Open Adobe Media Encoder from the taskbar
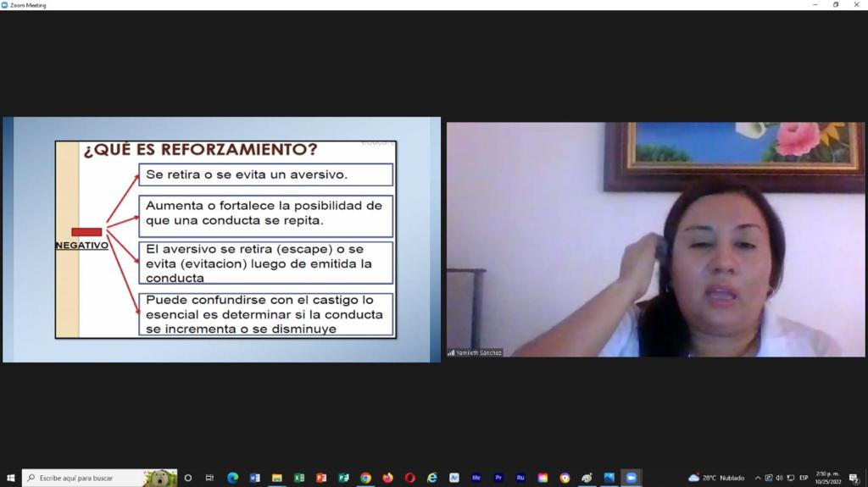The width and height of the screenshot is (868, 487). [x=476, y=478]
